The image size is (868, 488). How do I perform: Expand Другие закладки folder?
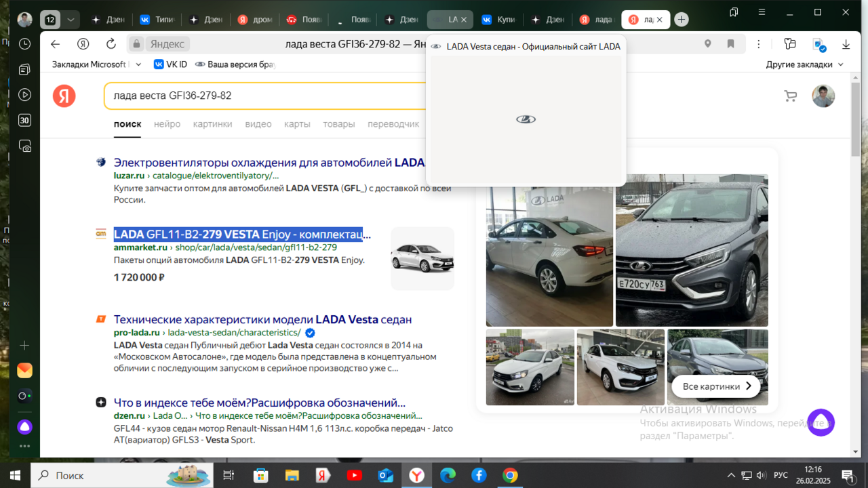[x=805, y=64]
